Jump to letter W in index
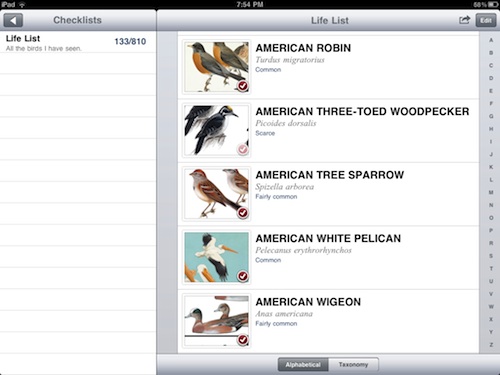Viewport: 500px width, 375px height. point(491,306)
